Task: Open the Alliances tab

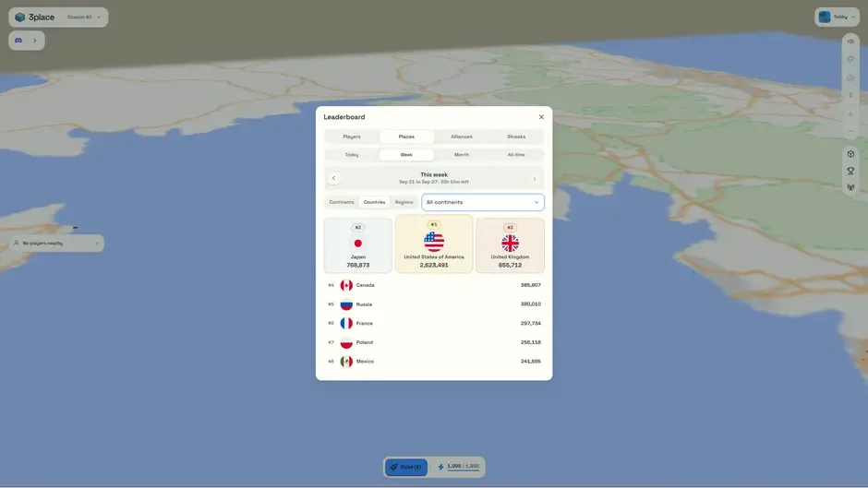Action: [461, 137]
